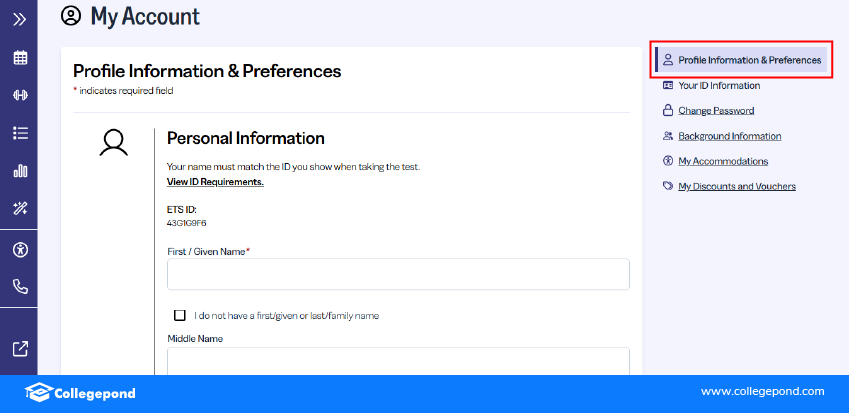Click the phone contact icon
This screenshot has width=849, height=413.
[x=19, y=286]
